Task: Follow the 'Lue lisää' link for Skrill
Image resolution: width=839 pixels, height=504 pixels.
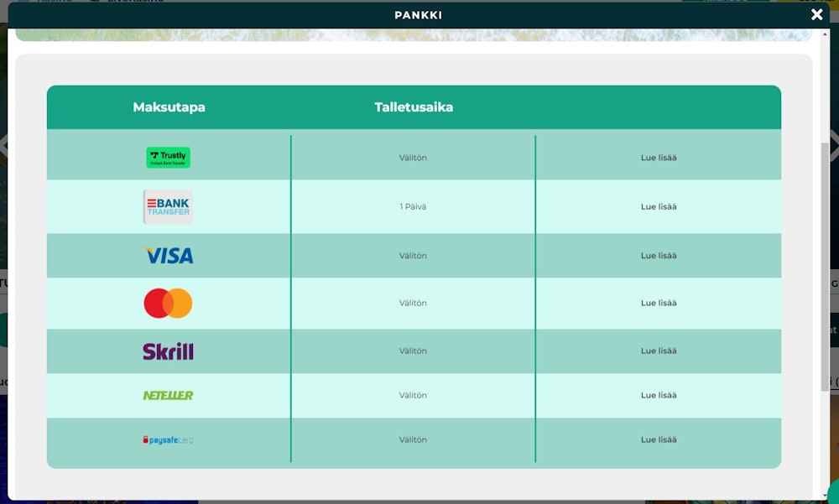Action: tap(658, 351)
